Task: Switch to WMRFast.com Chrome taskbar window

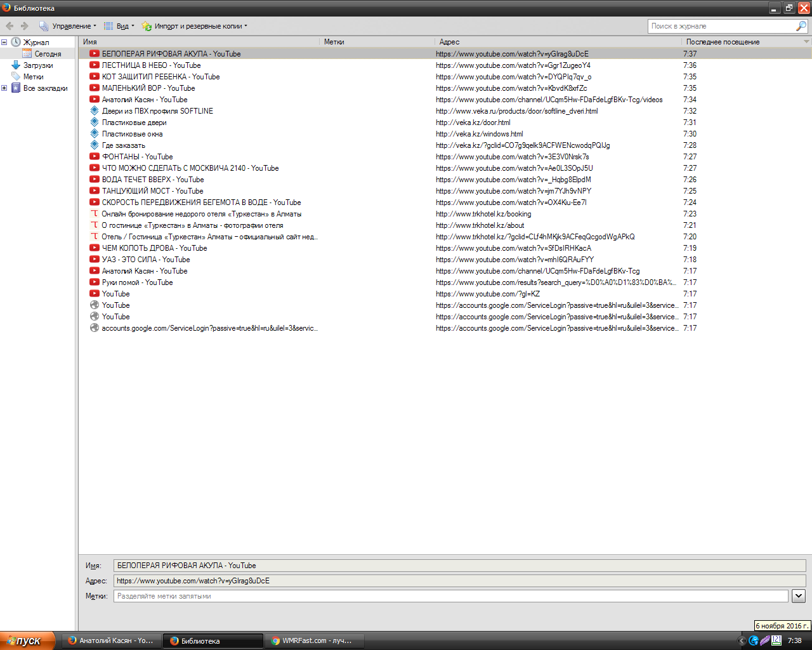Action: 315,640
